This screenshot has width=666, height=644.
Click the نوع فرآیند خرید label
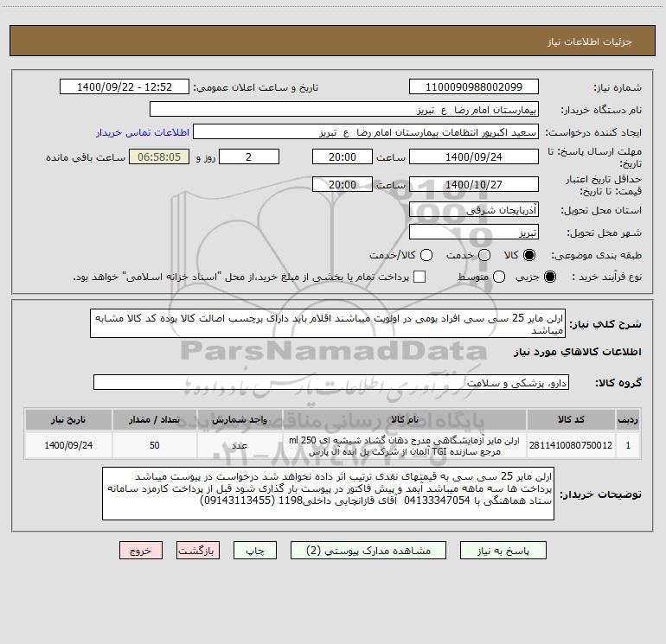pyautogui.click(x=606, y=277)
